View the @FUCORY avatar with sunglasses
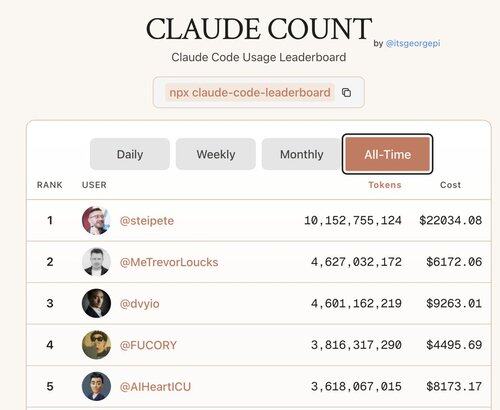500x410 pixels. tap(96, 345)
